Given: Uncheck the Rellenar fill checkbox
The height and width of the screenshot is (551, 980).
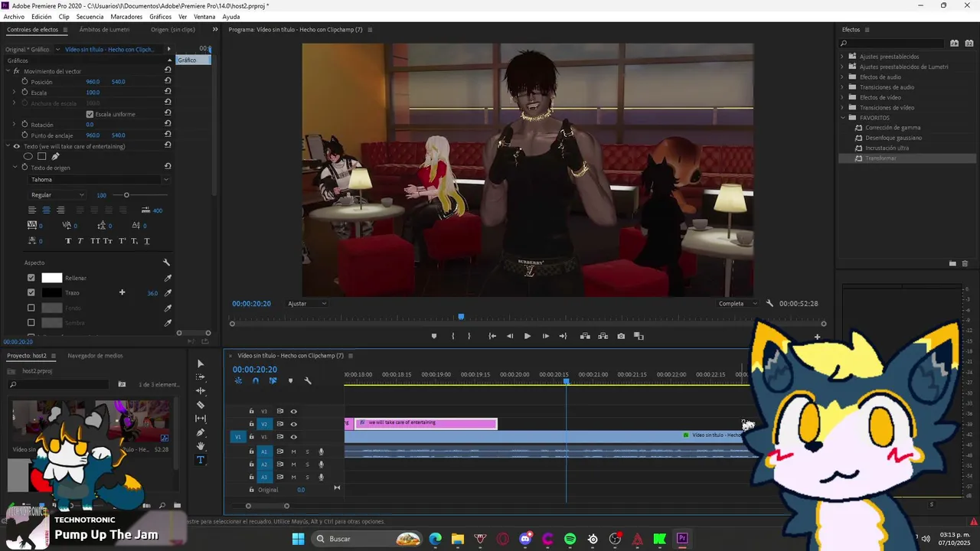Looking at the screenshot, I should [31, 278].
